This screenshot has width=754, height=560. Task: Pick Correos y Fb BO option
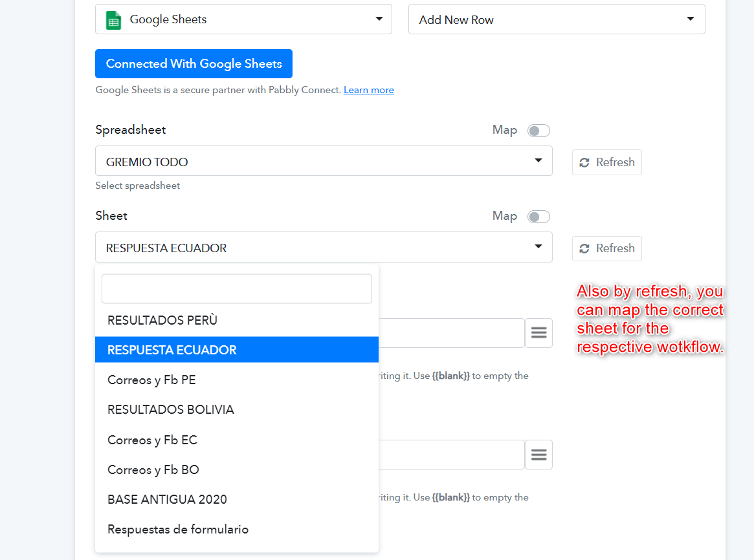point(237,469)
